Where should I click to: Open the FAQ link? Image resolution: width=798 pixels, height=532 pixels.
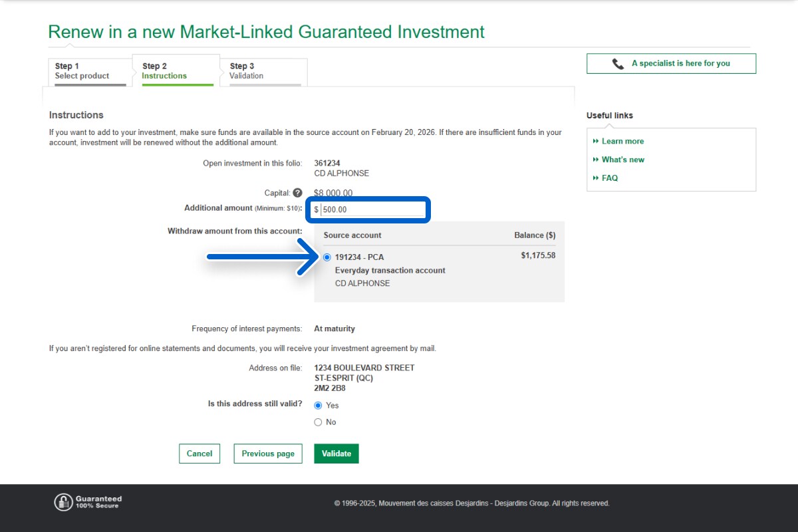pyautogui.click(x=610, y=178)
